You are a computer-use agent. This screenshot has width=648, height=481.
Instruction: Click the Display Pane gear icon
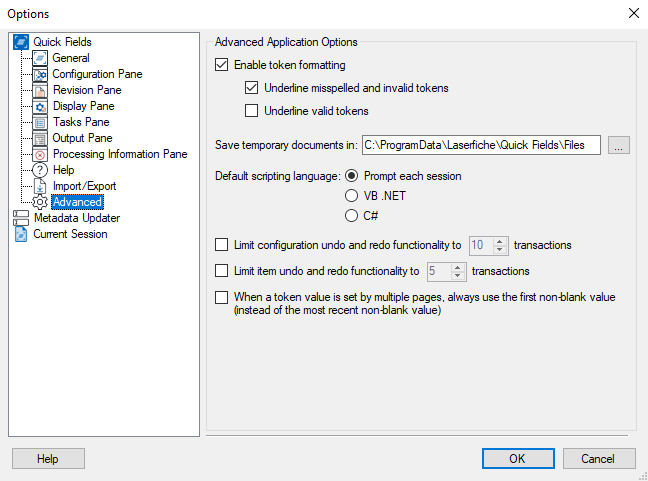(40, 106)
